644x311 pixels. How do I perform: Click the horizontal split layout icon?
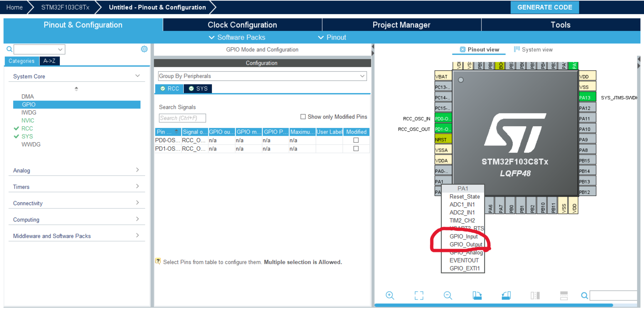564,296
